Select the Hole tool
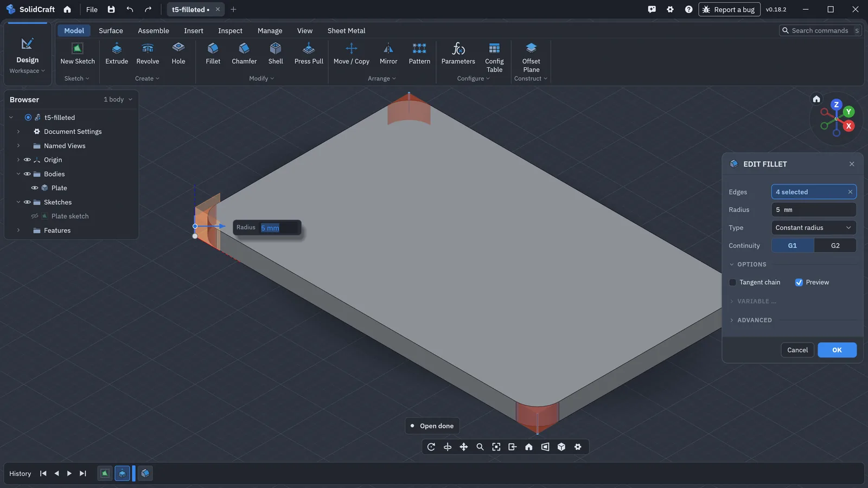 pos(178,54)
